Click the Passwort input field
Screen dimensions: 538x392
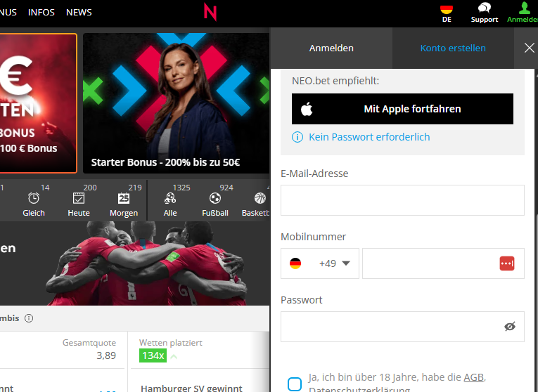click(x=402, y=327)
